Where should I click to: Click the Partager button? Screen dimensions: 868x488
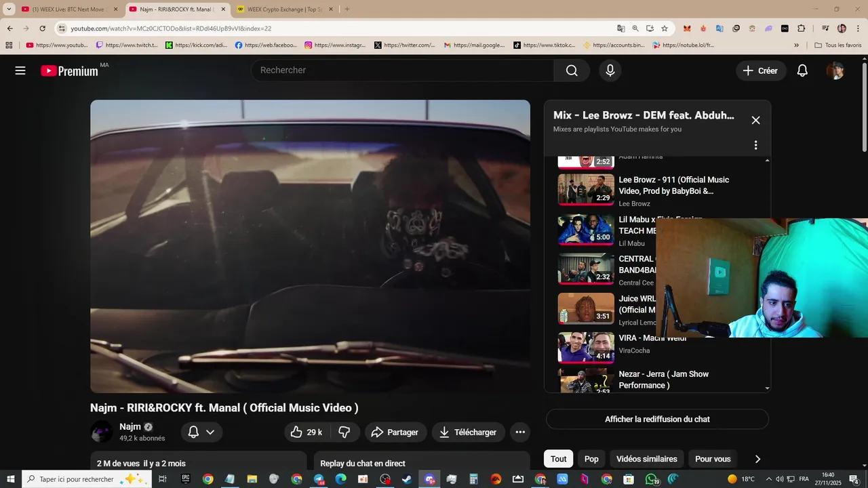point(395,432)
